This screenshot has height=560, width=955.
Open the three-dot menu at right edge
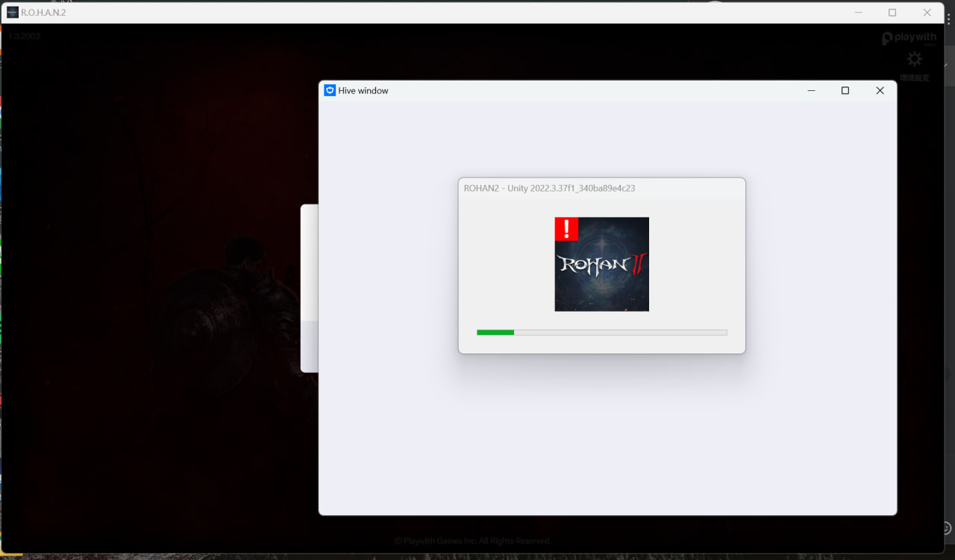pyautogui.click(x=949, y=20)
